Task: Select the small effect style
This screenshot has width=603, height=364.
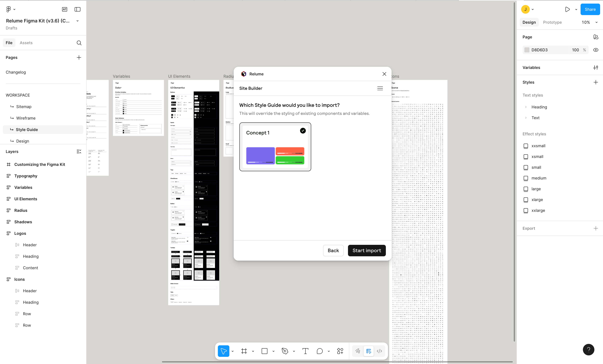Action: pos(536,167)
